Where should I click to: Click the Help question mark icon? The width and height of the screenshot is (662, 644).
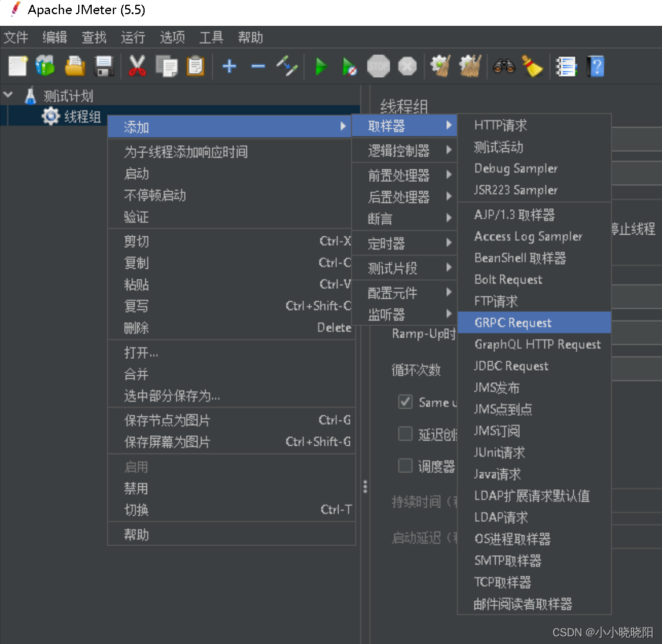click(x=596, y=66)
